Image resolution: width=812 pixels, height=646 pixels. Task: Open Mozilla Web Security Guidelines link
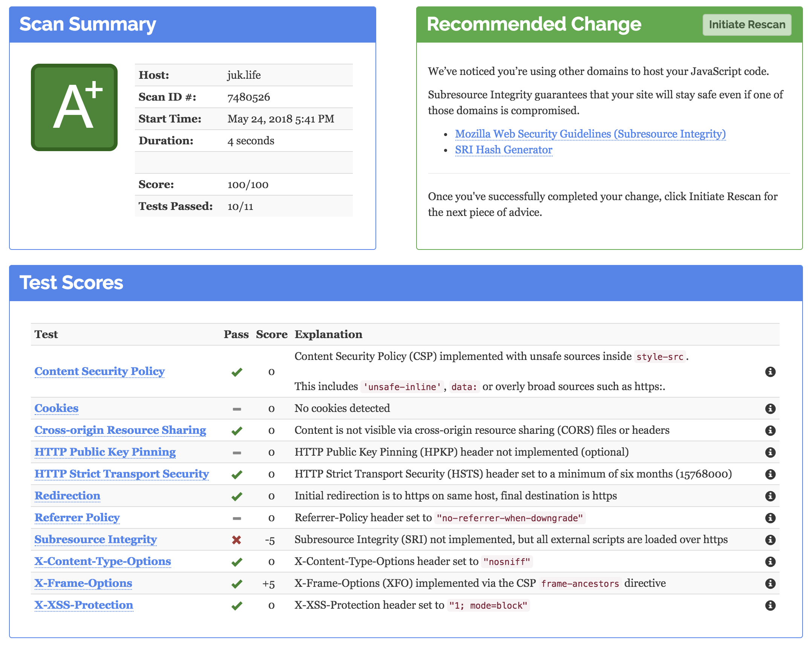tap(590, 134)
